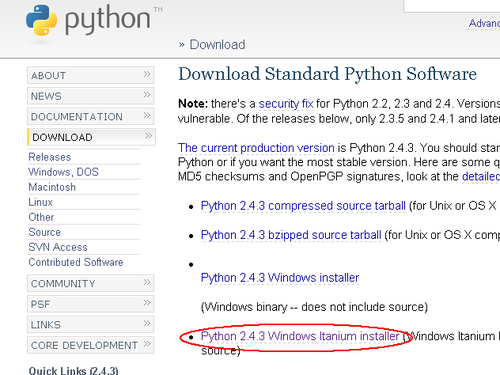Go to the Releases sidebar link
Image resolution: width=500 pixels, height=375 pixels.
pos(50,157)
